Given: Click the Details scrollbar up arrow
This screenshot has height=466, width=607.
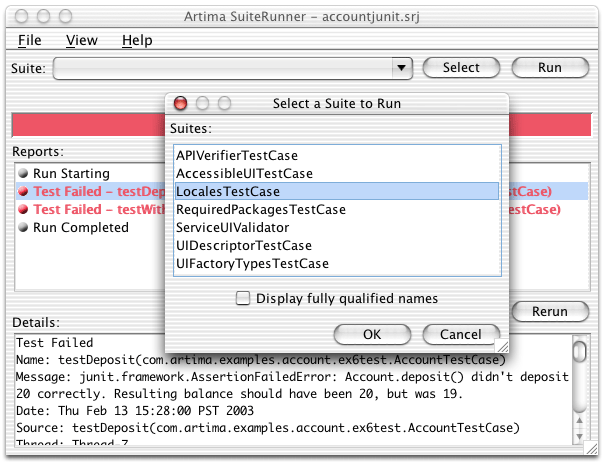Looking at the screenshot, I should tap(580, 420).
